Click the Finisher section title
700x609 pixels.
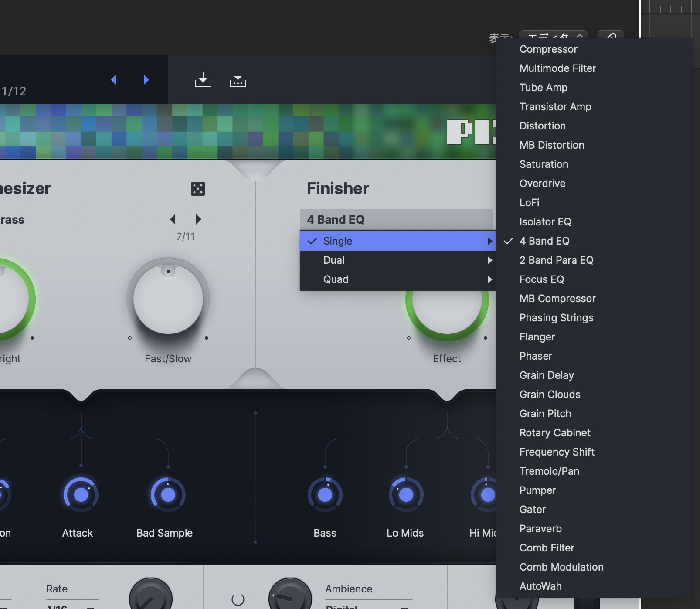[x=338, y=188]
